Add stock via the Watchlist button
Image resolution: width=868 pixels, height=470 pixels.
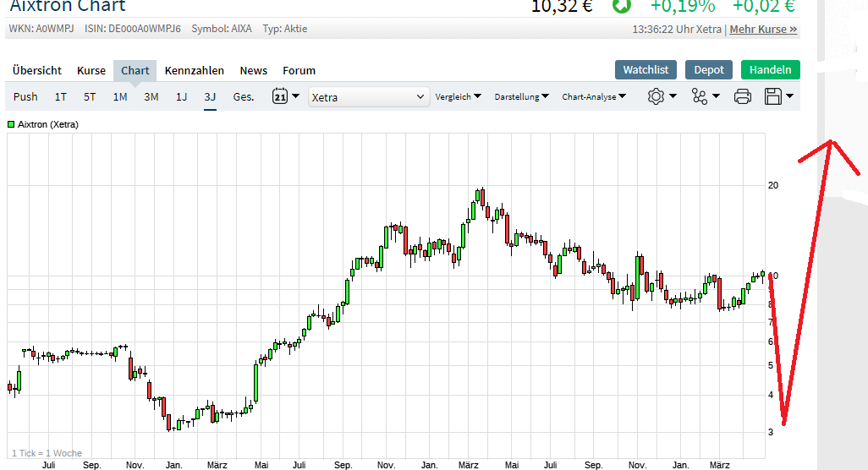coord(646,70)
